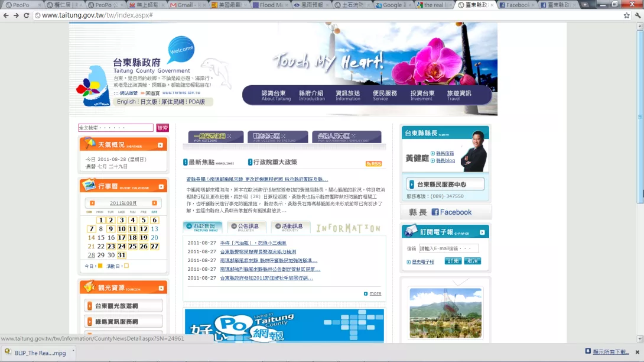Open the 2011年08月 month link in calendar
The image size is (644, 362).
point(123,203)
